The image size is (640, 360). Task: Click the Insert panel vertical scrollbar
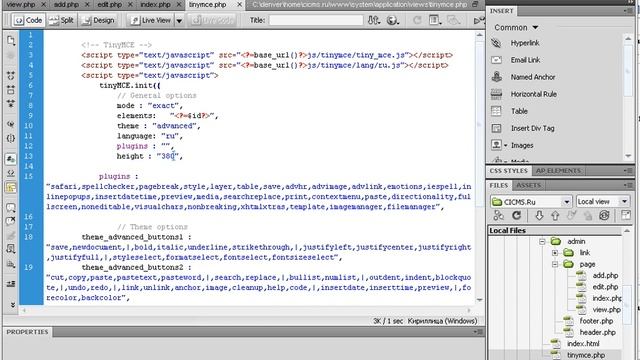pos(628,98)
